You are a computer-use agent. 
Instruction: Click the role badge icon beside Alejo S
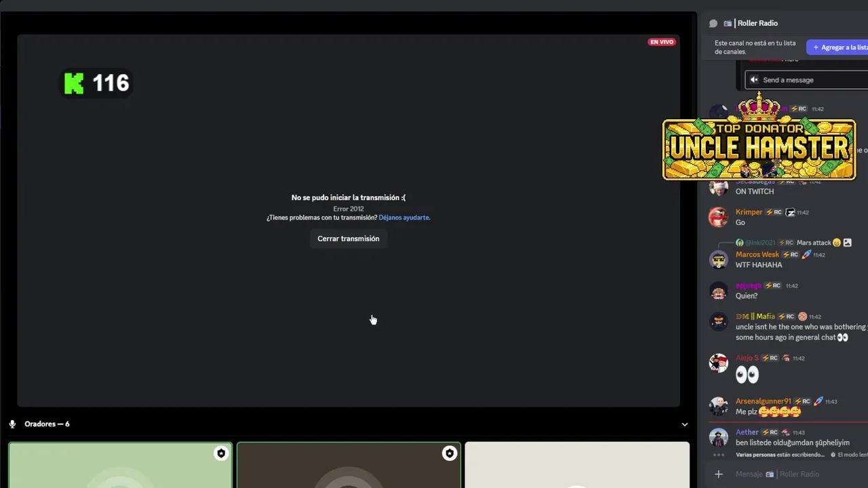786,358
